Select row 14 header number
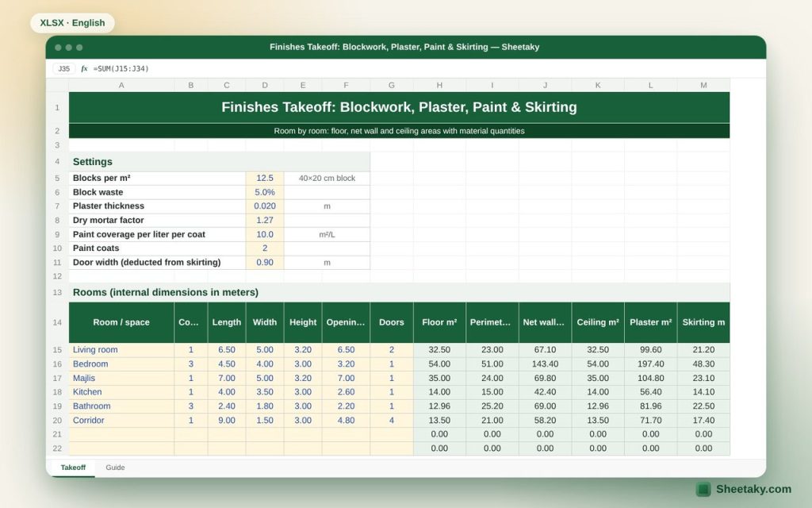Viewport: 812px width, 508px height. [57, 322]
